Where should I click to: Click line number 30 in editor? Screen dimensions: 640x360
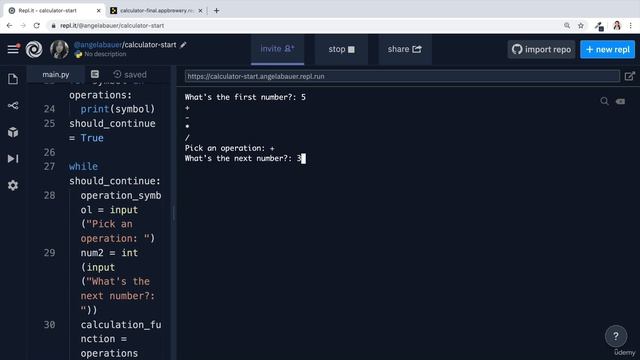pos(49,324)
